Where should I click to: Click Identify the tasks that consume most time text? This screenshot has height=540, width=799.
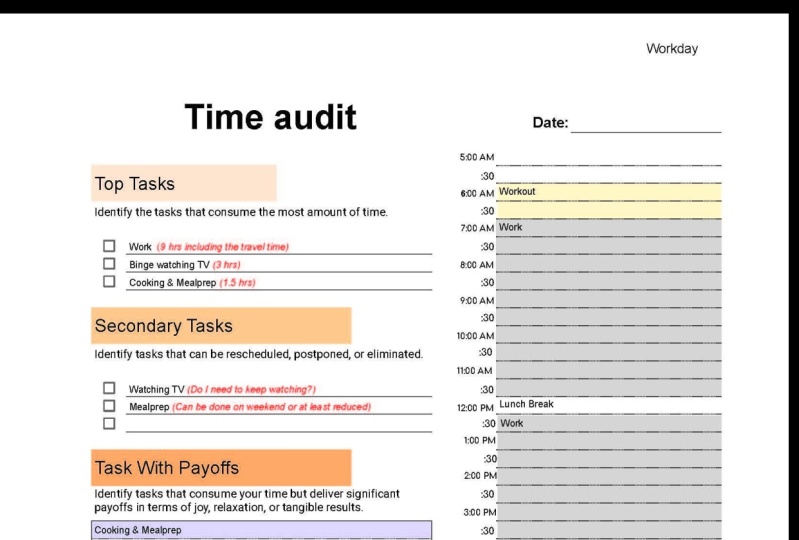tap(241, 212)
